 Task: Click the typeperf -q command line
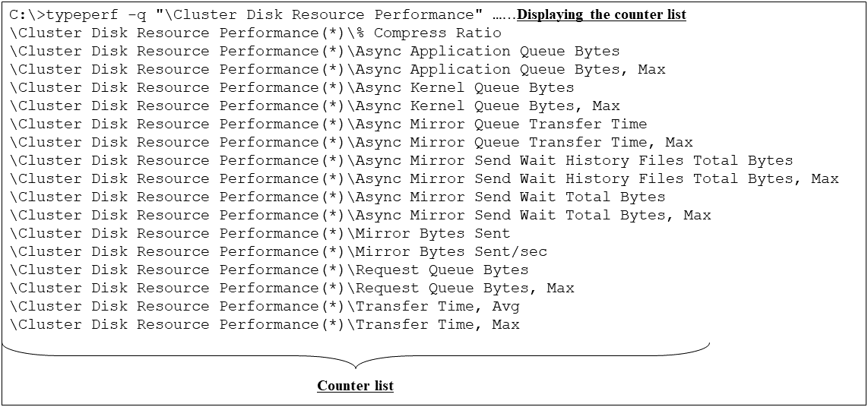pos(251,15)
